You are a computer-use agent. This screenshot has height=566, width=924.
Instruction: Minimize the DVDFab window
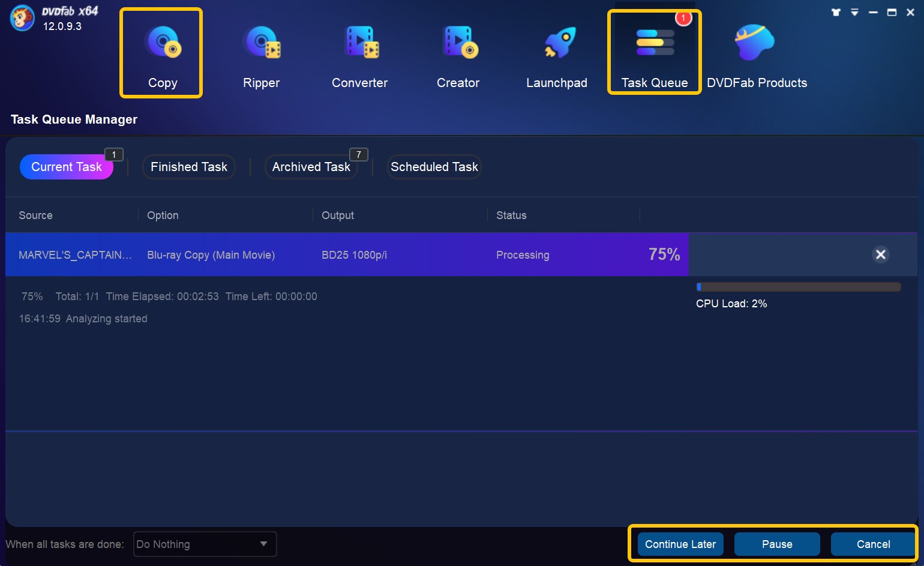point(873,12)
